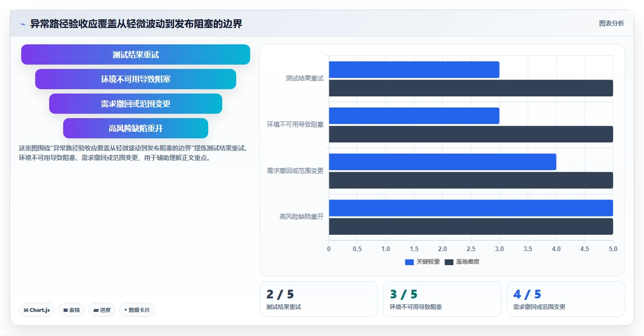
Task: Click the dark bar for 需求撤回或范围变更
Action: (471, 180)
